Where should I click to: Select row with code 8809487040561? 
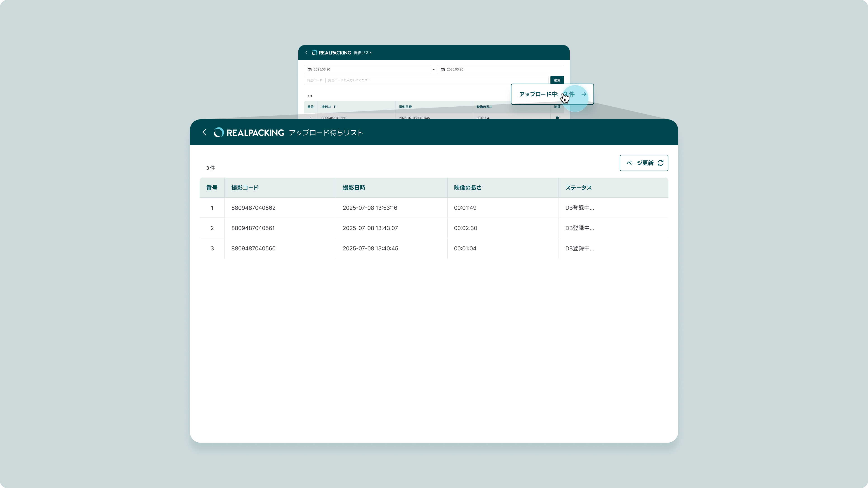click(x=253, y=228)
